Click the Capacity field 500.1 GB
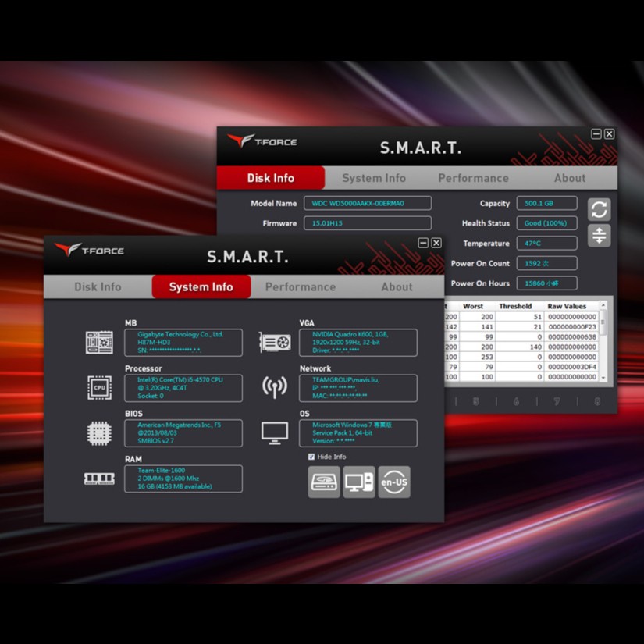Screen dimensions: 644x644 [546, 203]
